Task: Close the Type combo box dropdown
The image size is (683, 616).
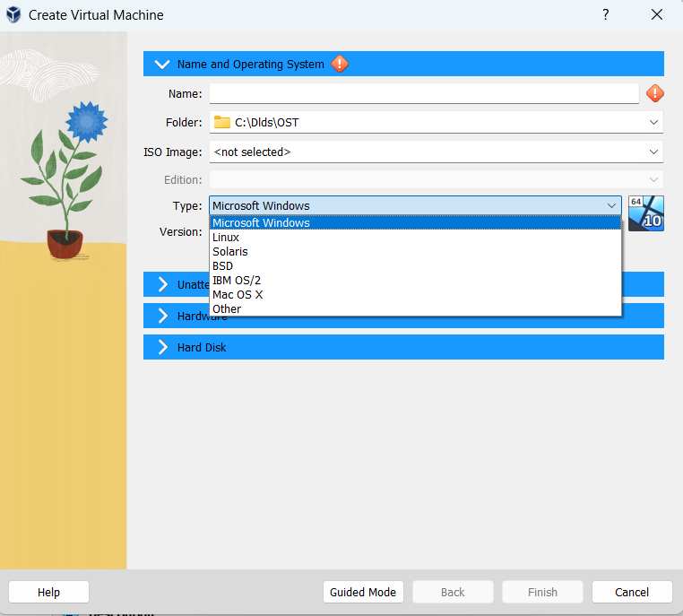Action: point(611,205)
